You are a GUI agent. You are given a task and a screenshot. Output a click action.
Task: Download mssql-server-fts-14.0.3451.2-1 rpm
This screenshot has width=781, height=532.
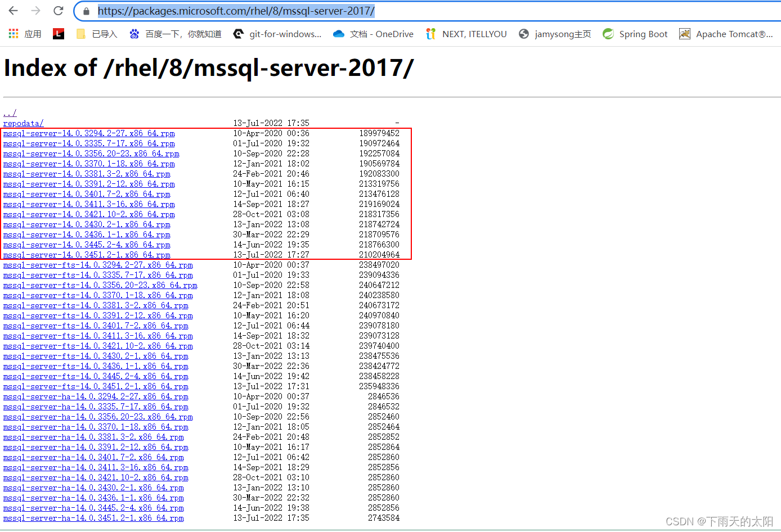tap(96, 386)
